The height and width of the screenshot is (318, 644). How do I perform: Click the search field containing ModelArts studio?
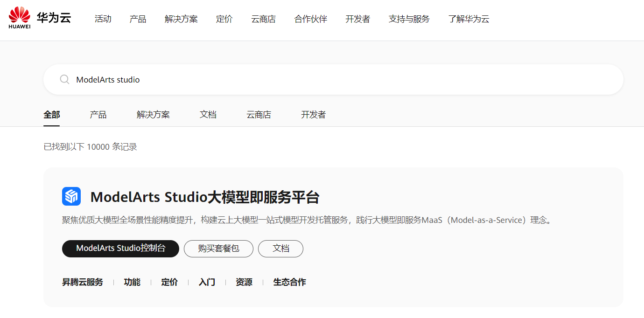click(x=333, y=80)
